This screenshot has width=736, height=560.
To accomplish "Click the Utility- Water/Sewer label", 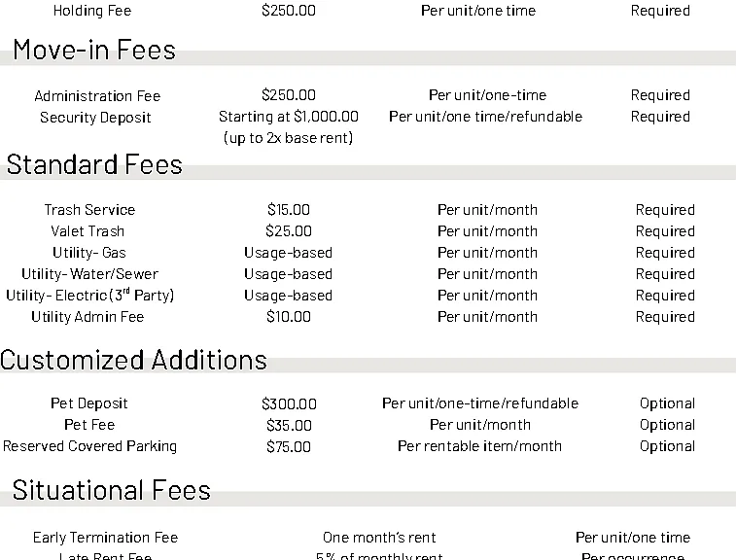I will pyautogui.click(x=90, y=274).
